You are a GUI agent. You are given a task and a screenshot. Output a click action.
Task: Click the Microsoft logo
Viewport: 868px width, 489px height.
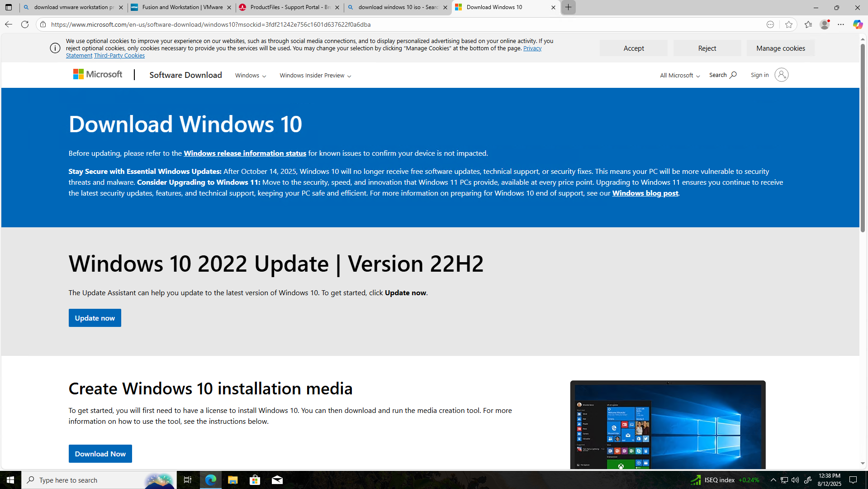[98, 74]
